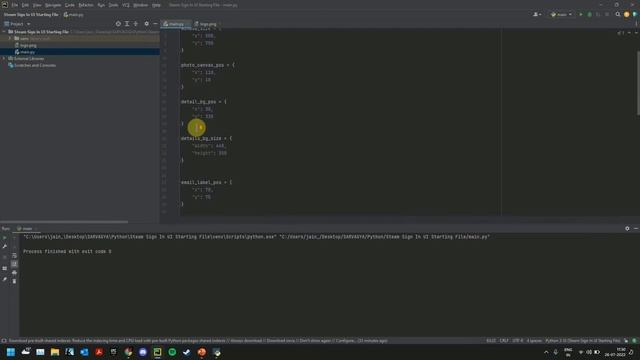640x360 pixels.
Task: Open the main run configuration dropdown
Action: [561, 15]
